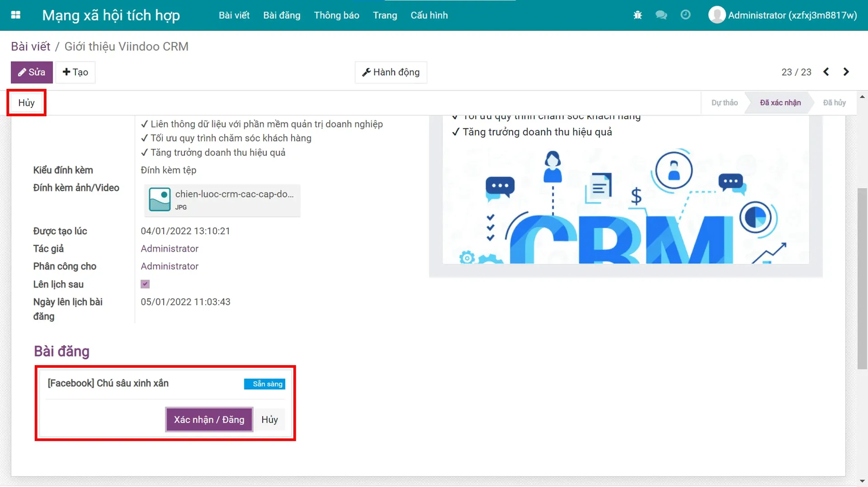Open the activities clock icon
Screen dimensions: 868x487
685,15
